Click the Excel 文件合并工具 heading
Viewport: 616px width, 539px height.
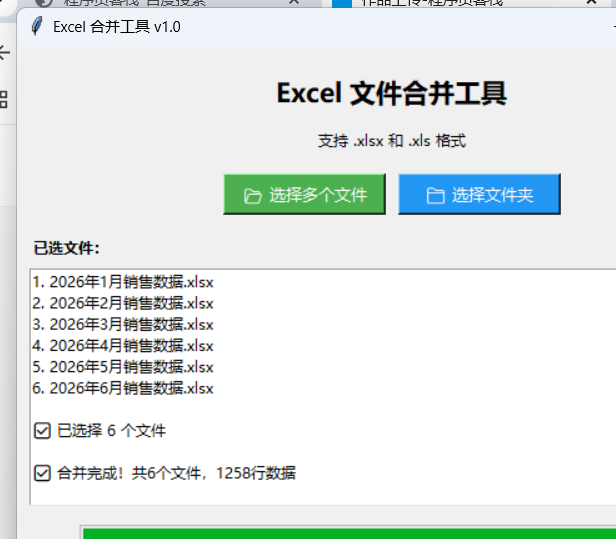[392, 94]
